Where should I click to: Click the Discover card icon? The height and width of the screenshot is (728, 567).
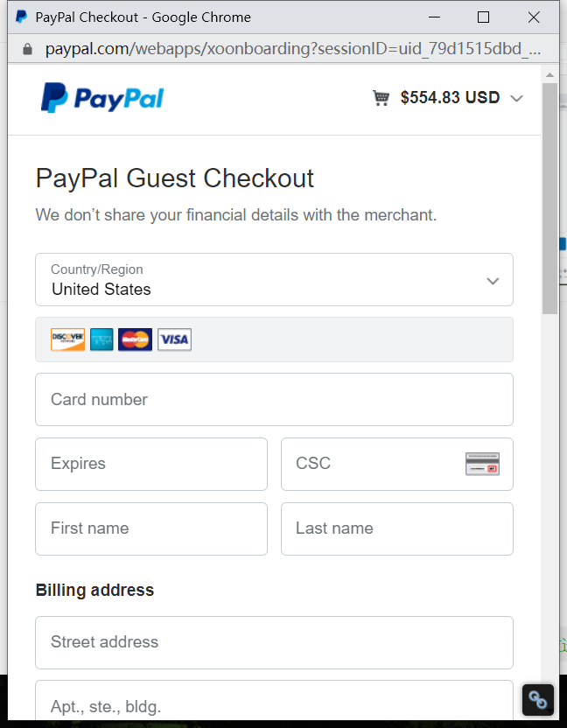(67, 339)
